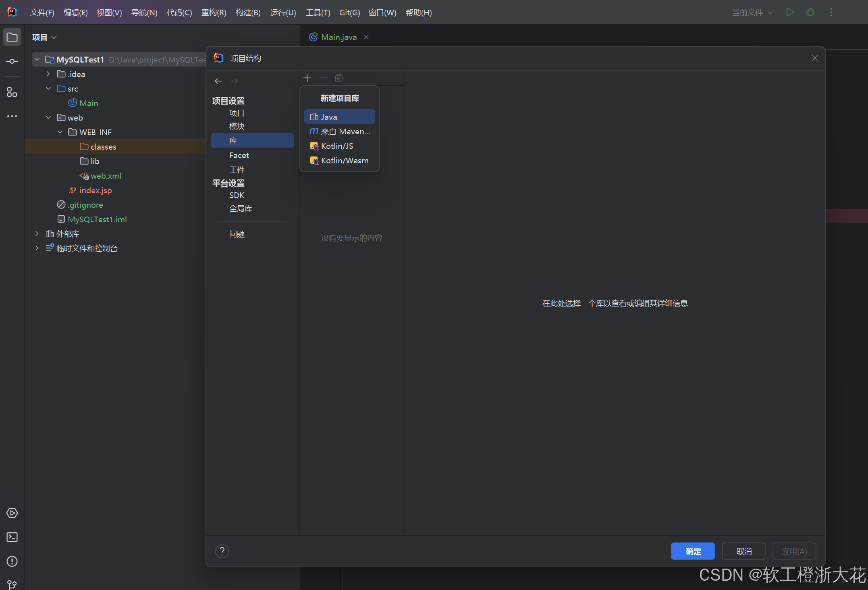Click the Debug bug icon in toolbar
The image size is (868, 590).
[x=810, y=13]
